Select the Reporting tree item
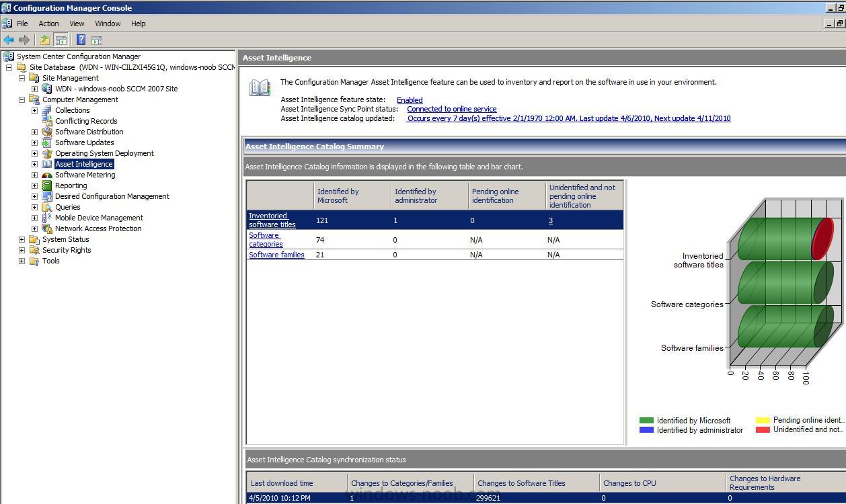 click(x=71, y=185)
